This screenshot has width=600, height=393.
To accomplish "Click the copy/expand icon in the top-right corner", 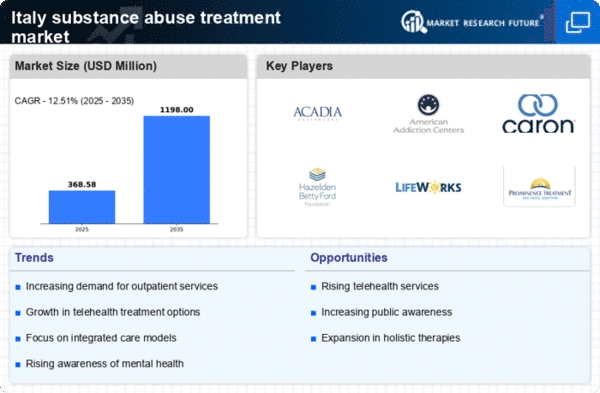I will tap(577, 22).
